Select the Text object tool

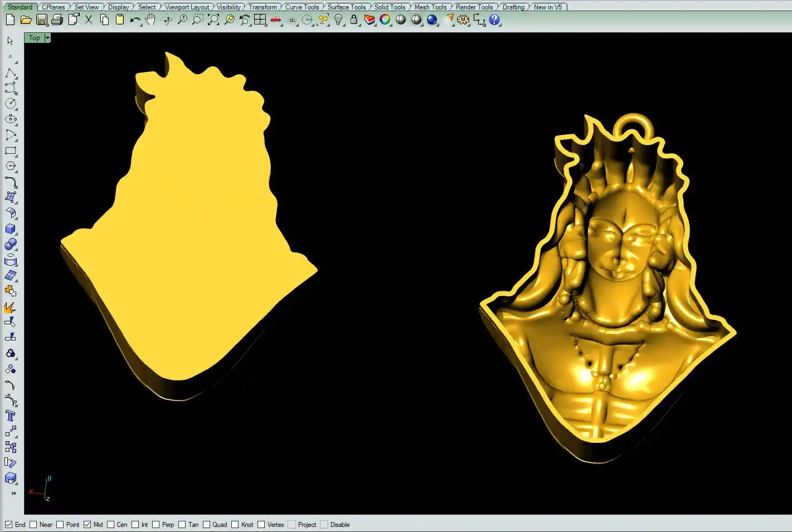pyautogui.click(x=11, y=416)
